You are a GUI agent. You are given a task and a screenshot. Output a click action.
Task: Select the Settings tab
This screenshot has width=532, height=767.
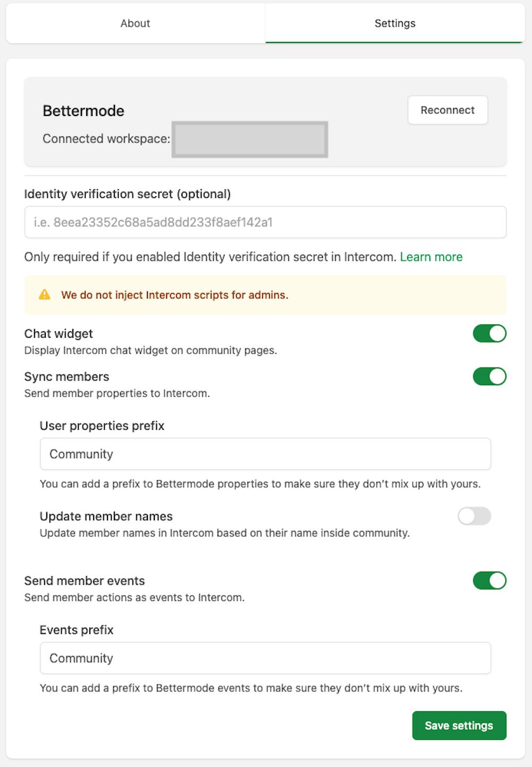coord(395,23)
